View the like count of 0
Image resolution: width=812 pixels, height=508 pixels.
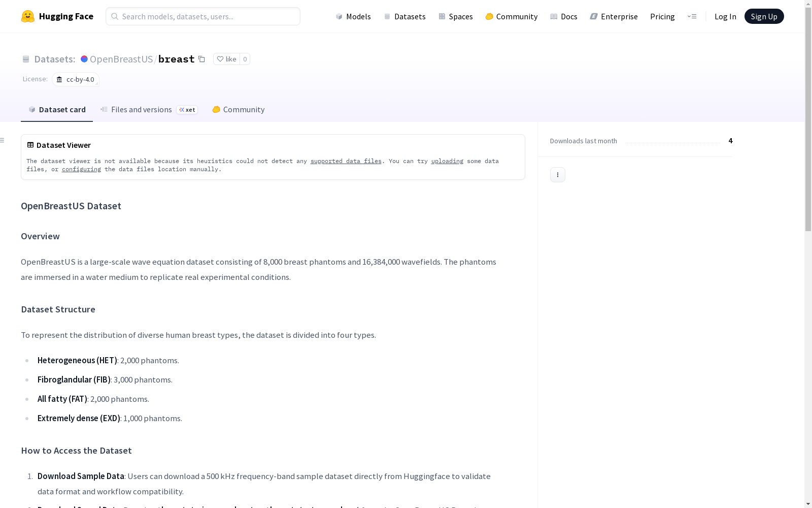(x=245, y=59)
